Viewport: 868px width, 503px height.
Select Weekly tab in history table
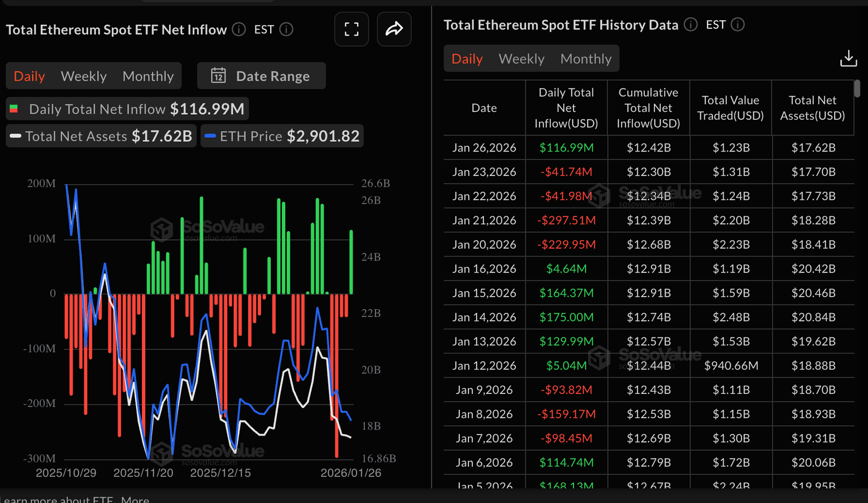pyautogui.click(x=521, y=59)
